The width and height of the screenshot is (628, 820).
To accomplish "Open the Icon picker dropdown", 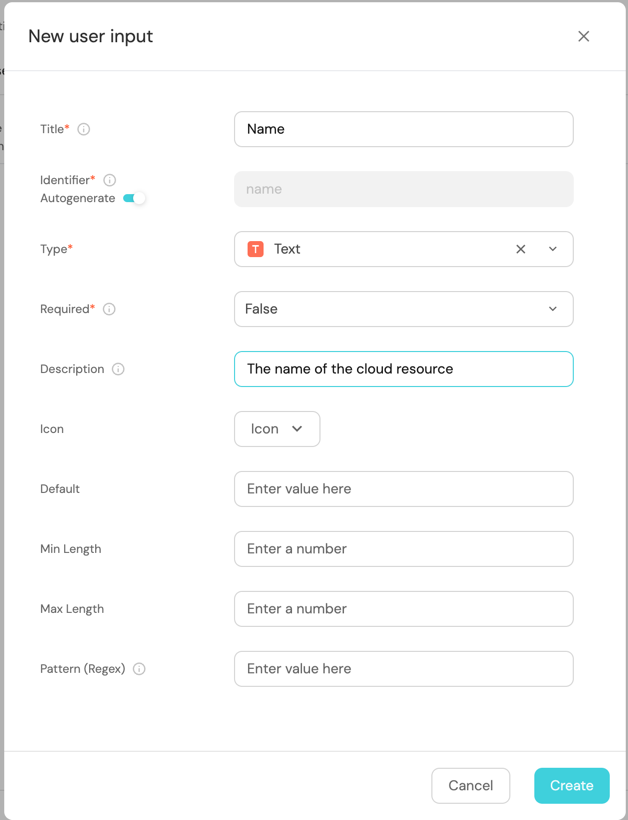I will click(277, 429).
